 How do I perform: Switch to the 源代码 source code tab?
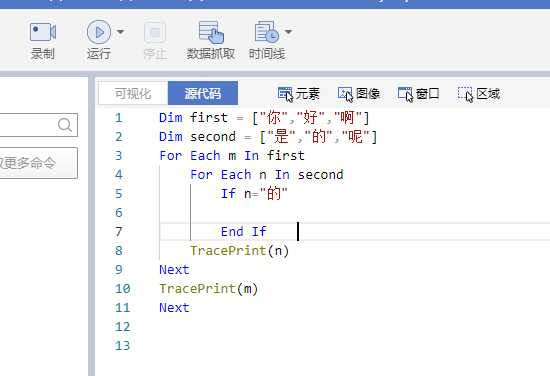tap(203, 93)
